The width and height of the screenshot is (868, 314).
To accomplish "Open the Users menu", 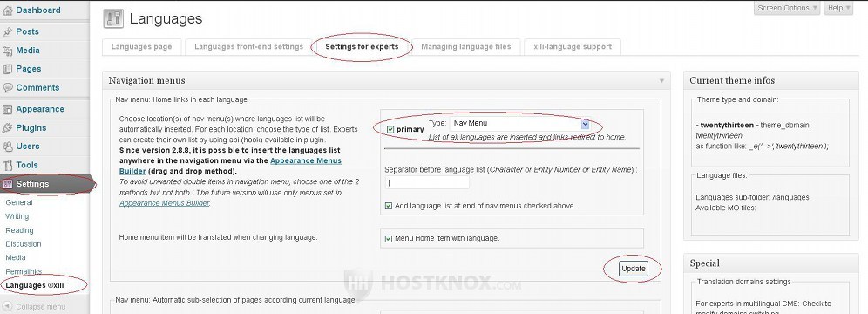I will click(x=28, y=147).
